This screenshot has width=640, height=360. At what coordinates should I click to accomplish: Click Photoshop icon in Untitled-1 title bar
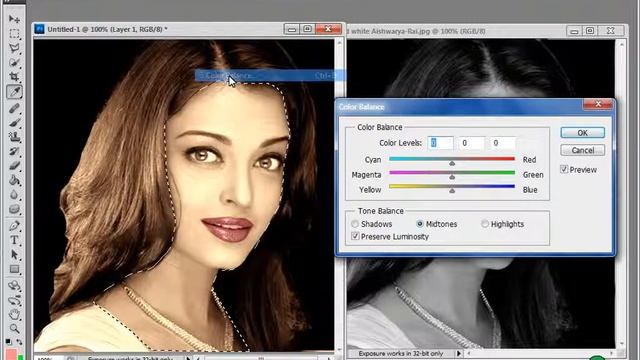pos(39,29)
